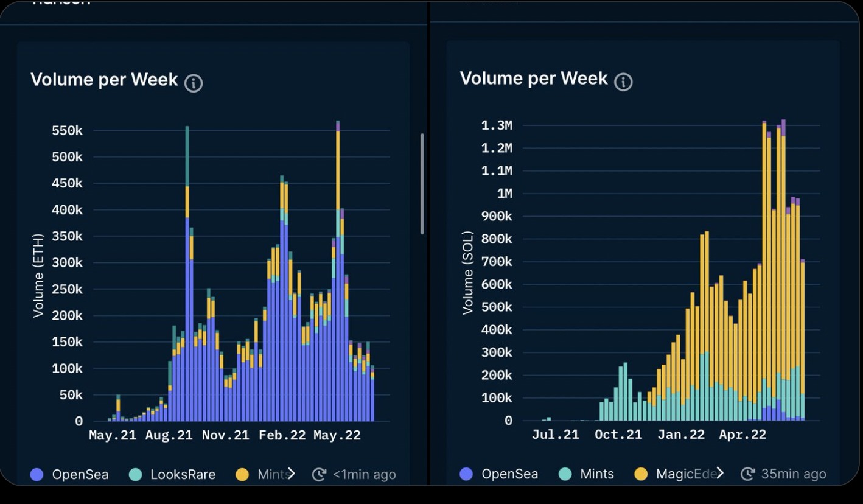Viewport: 863px width, 504px height.
Task: Click refresh icon on the ETH volume chart
Action: pyautogui.click(x=319, y=475)
